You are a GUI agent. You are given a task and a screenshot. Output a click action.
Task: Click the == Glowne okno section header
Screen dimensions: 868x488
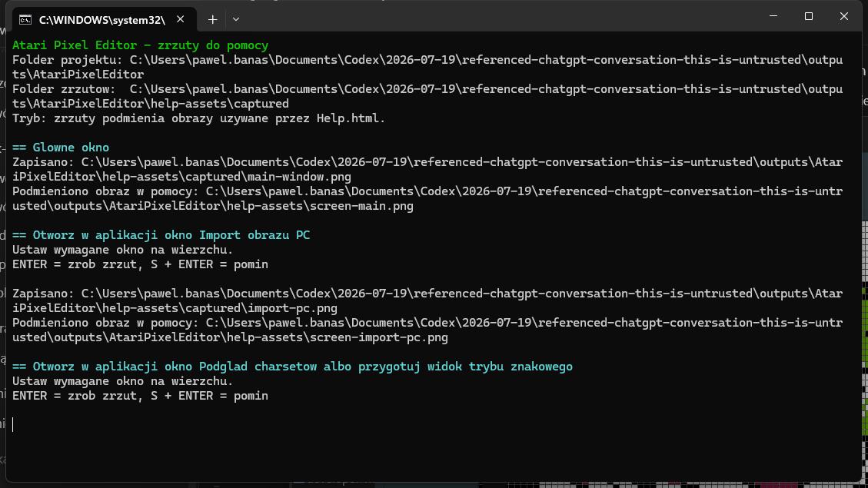click(61, 148)
